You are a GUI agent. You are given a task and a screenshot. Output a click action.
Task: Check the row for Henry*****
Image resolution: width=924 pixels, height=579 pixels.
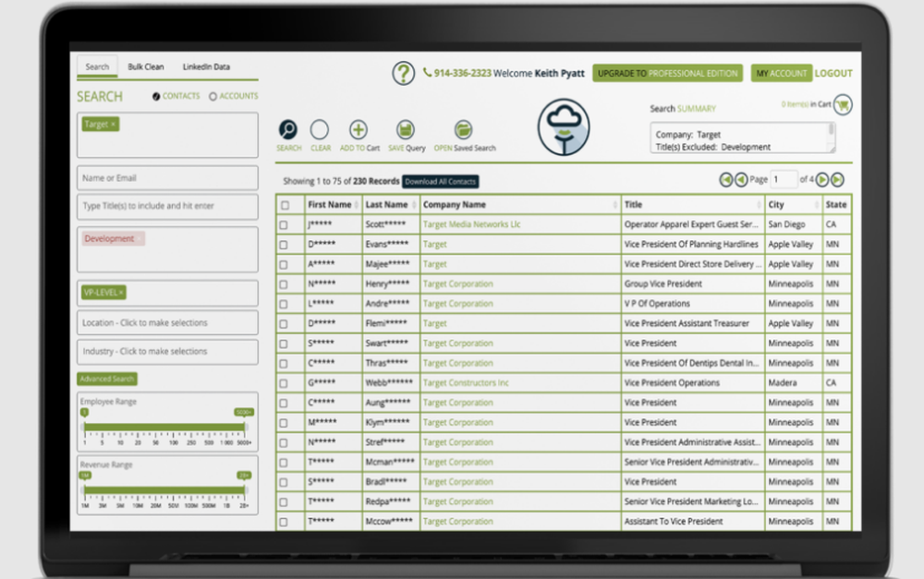pos(284,284)
